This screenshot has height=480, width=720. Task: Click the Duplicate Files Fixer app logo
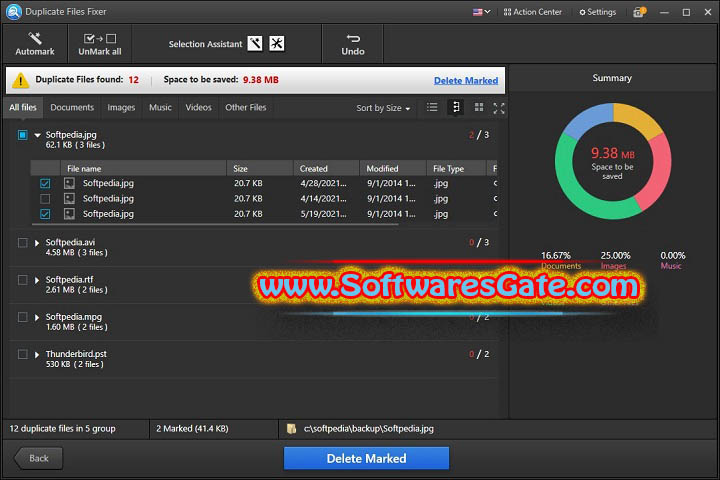(13, 11)
